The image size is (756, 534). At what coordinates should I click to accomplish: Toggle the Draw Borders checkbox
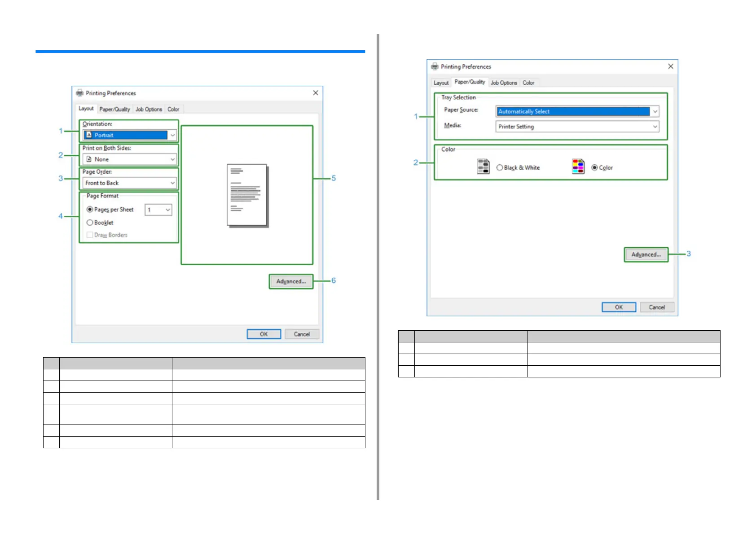90,235
